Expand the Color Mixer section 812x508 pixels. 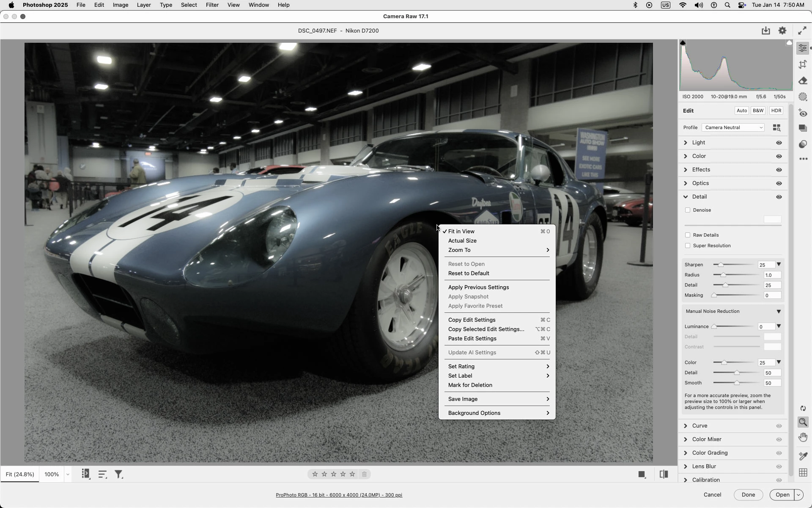[x=706, y=439]
